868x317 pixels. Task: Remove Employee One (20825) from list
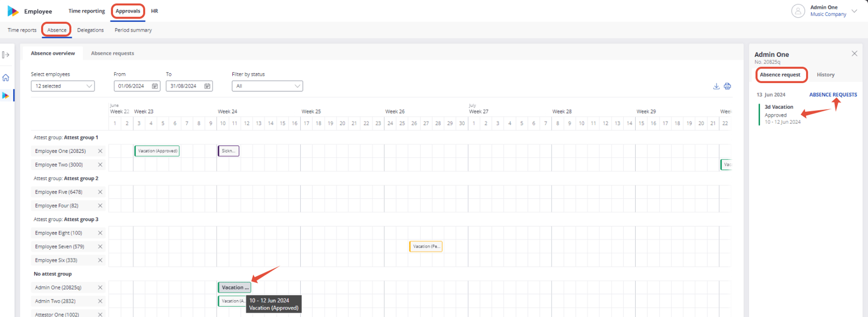(100, 151)
